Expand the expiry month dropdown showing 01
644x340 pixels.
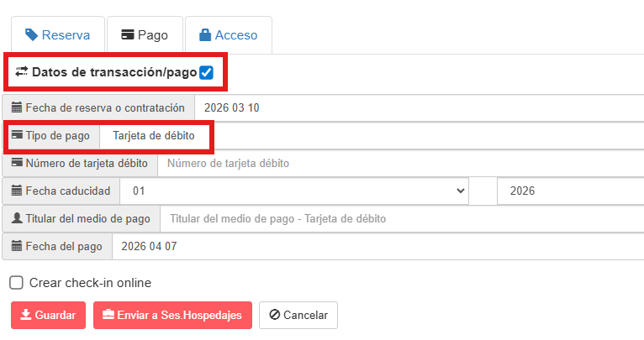pyautogui.click(x=294, y=191)
